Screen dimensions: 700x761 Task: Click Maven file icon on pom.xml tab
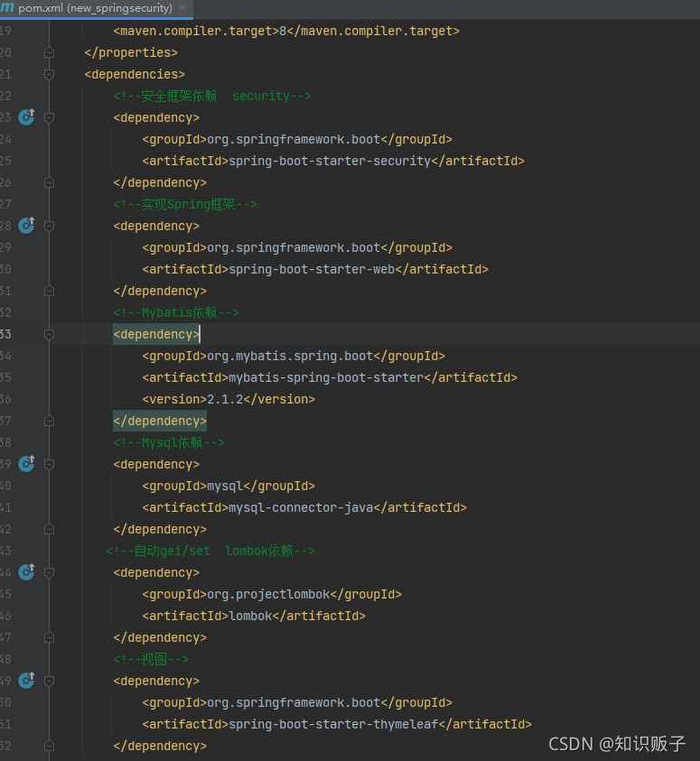[x=7, y=7]
